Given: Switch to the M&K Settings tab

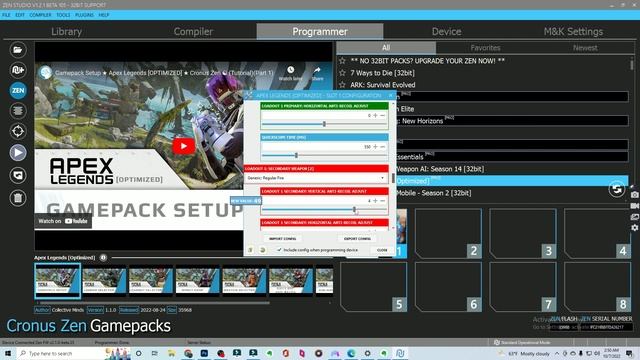Looking at the screenshot, I should [x=573, y=31].
